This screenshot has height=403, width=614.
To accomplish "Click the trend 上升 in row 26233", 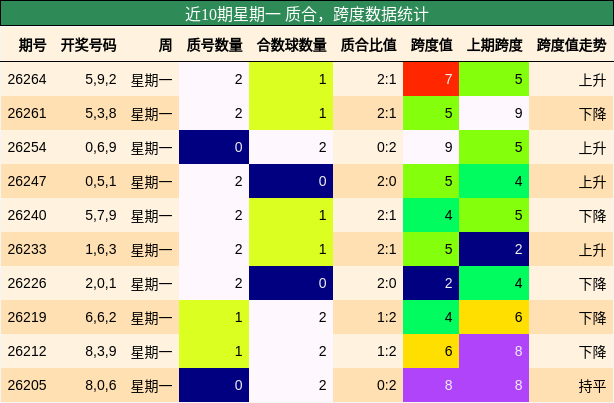I will (592, 250).
